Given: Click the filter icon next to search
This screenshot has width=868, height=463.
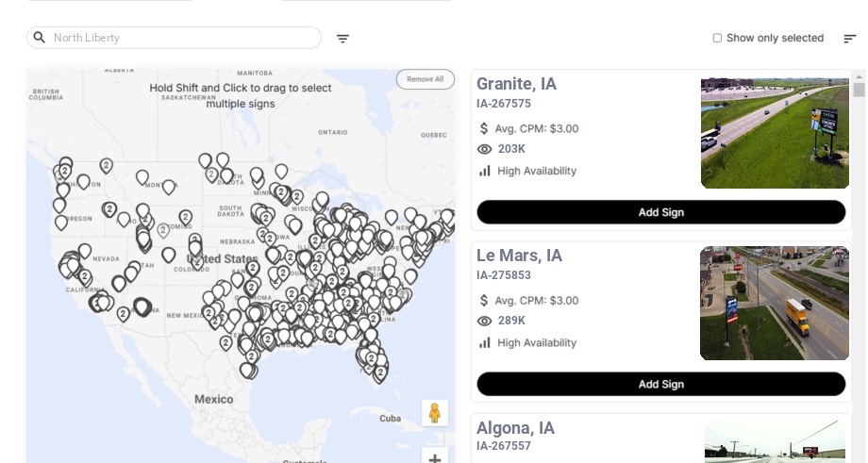Looking at the screenshot, I should click(x=342, y=38).
